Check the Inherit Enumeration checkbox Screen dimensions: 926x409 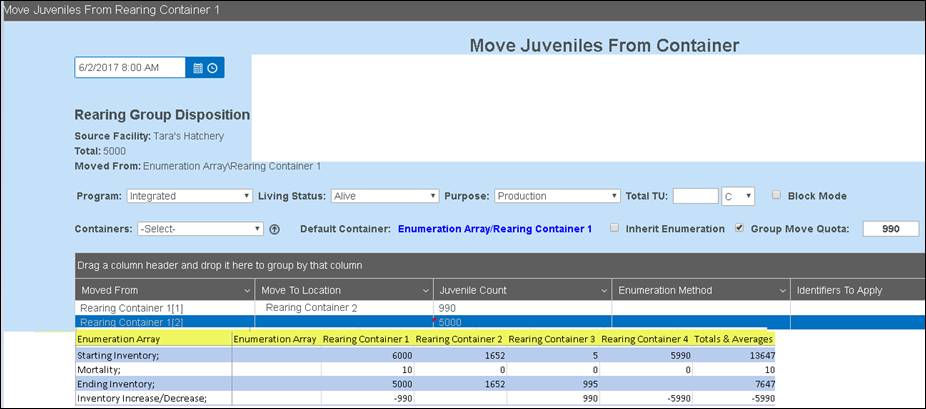pos(614,228)
